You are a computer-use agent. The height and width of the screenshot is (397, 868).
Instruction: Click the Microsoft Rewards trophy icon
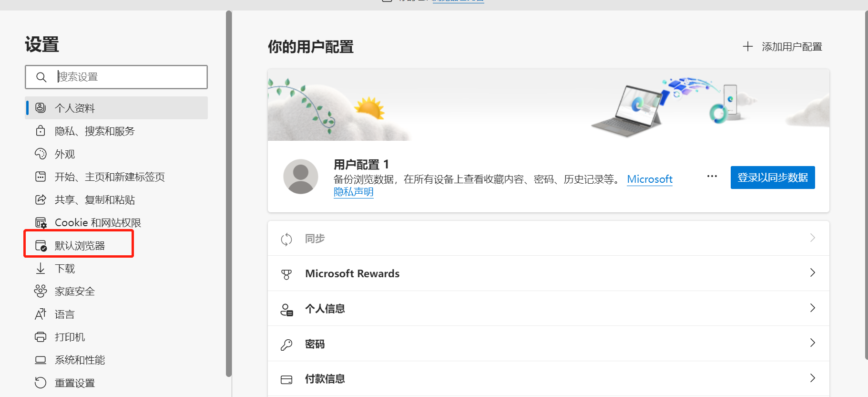click(286, 274)
